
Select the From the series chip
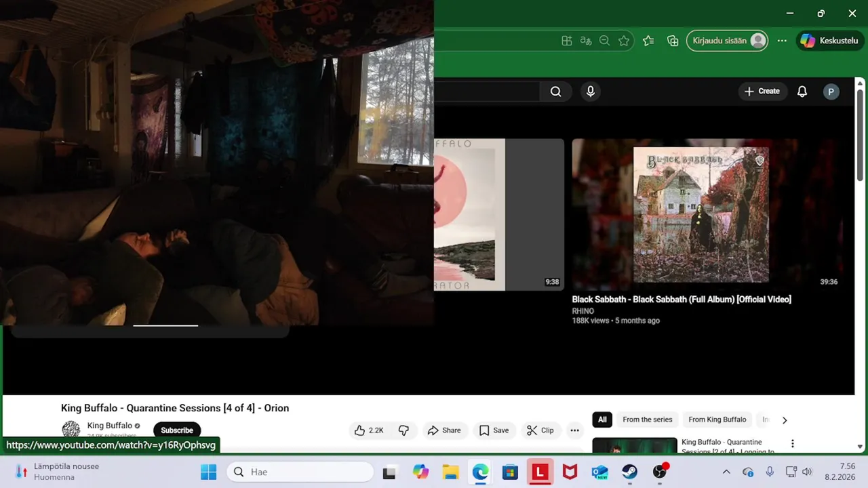coord(648,420)
